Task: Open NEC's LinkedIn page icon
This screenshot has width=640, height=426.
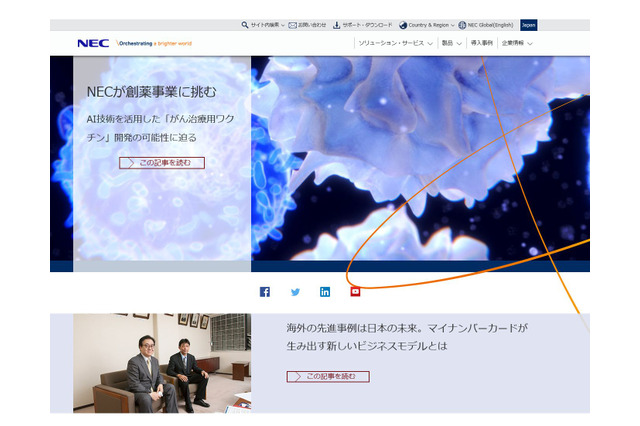Action: point(325,292)
